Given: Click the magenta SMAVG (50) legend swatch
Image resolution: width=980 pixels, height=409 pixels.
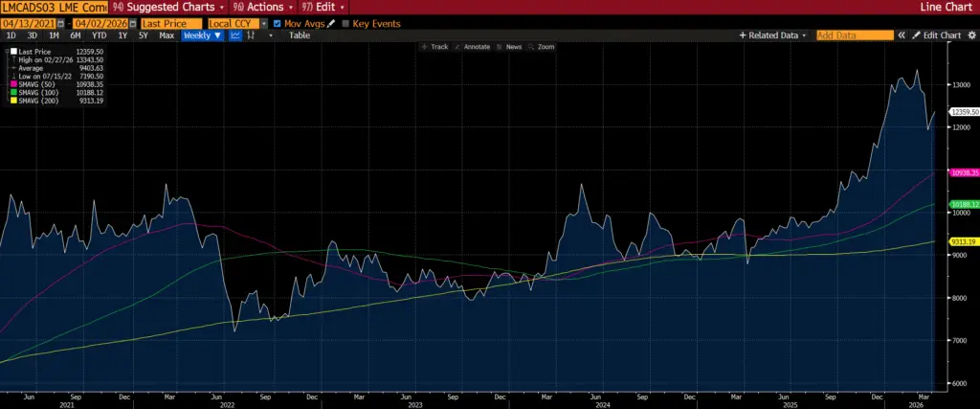Looking at the screenshot, I should point(13,83).
